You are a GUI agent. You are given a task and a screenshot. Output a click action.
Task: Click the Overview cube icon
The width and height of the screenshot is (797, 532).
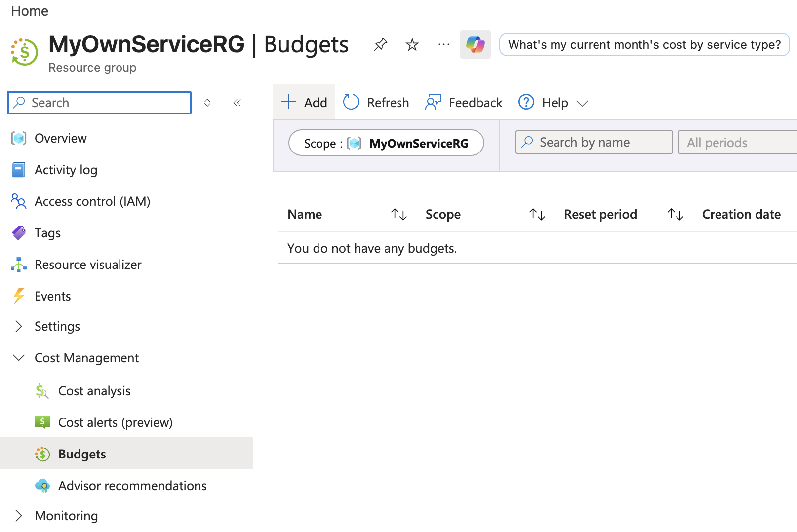[19, 138]
